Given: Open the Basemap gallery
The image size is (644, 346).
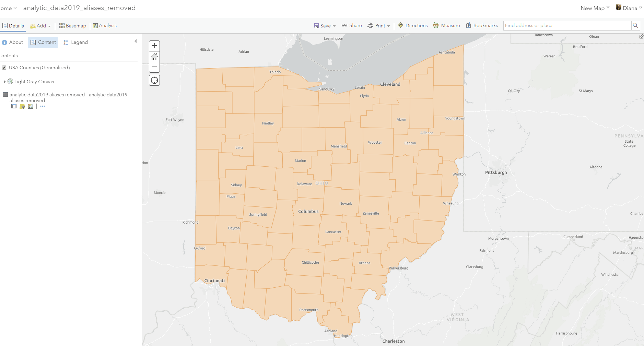Looking at the screenshot, I should click(72, 26).
